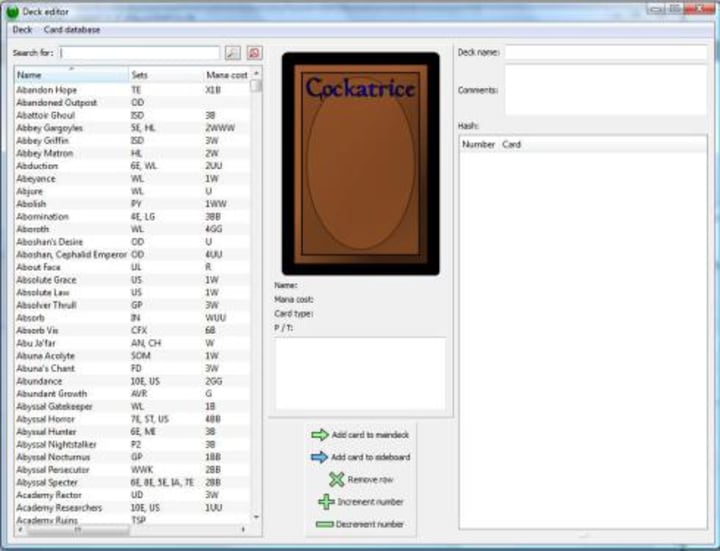Select the Absolver Thrull card row
Viewport: 720px width, 551px height.
(133, 305)
